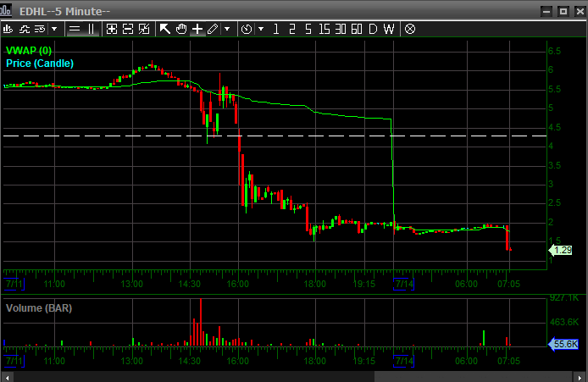
Task: Click the 55.6K volume tag
Action: [563, 344]
